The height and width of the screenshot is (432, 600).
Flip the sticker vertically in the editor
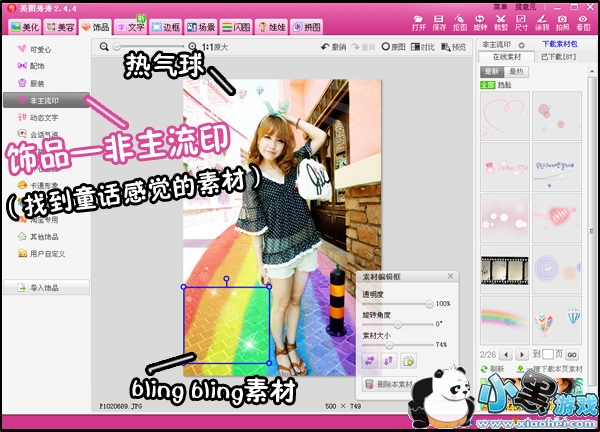[389, 359]
